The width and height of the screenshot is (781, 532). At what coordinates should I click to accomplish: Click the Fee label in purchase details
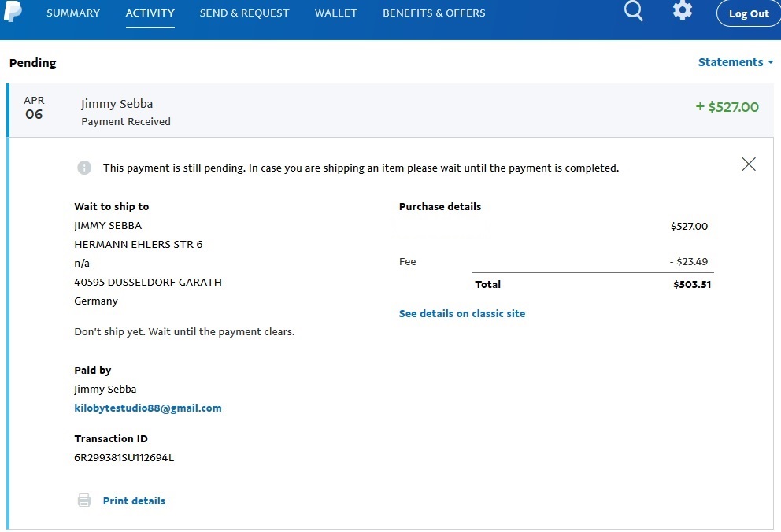click(x=408, y=262)
